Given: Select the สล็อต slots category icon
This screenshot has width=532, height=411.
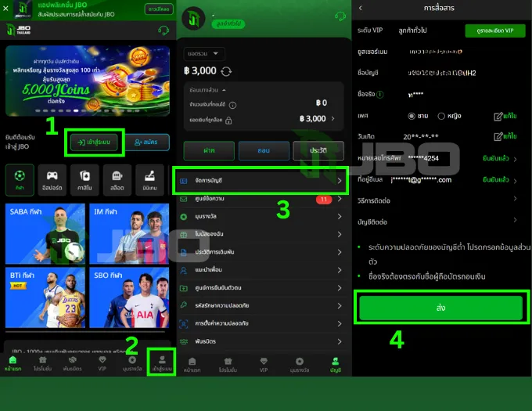Looking at the screenshot, I should click(117, 180).
